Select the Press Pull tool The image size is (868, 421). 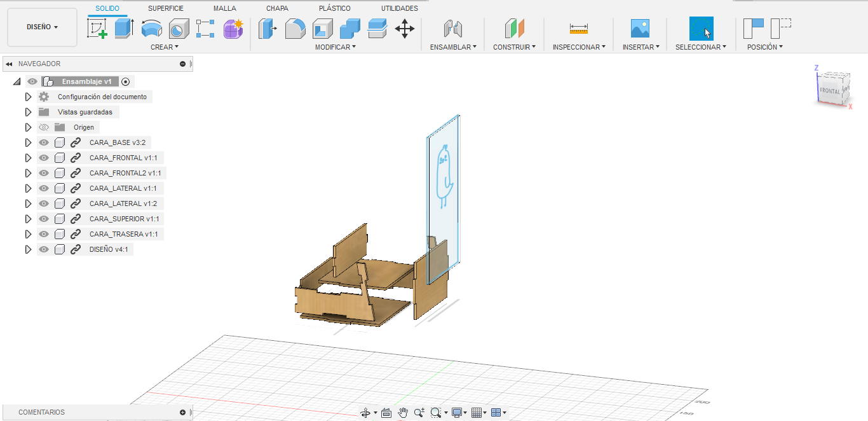(x=268, y=29)
